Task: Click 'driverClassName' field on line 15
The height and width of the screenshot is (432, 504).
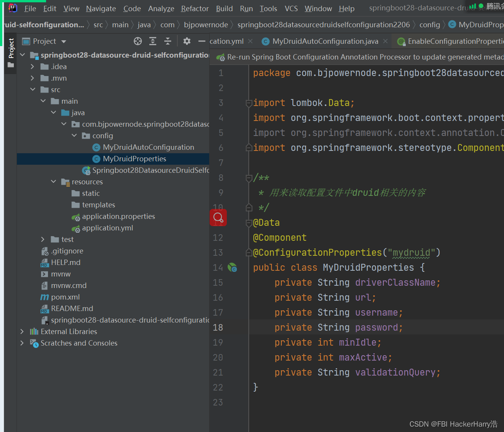Action: [x=395, y=283]
